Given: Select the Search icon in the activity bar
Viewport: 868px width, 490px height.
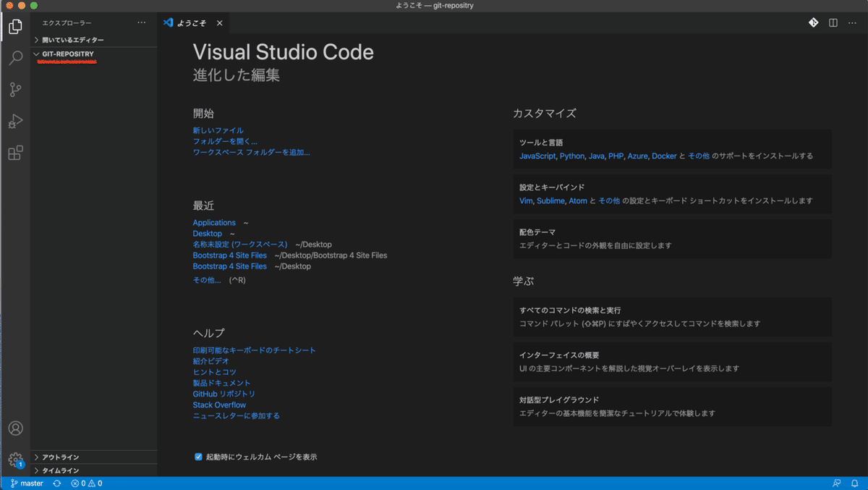Looking at the screenshot, I should tap(15, 56).
